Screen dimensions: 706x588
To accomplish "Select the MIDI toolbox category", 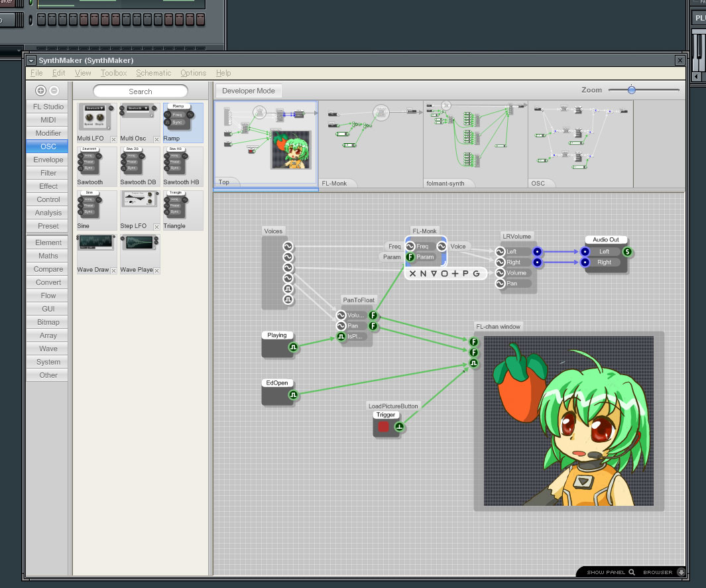I will pyautogui.click(x=47, y=120).
